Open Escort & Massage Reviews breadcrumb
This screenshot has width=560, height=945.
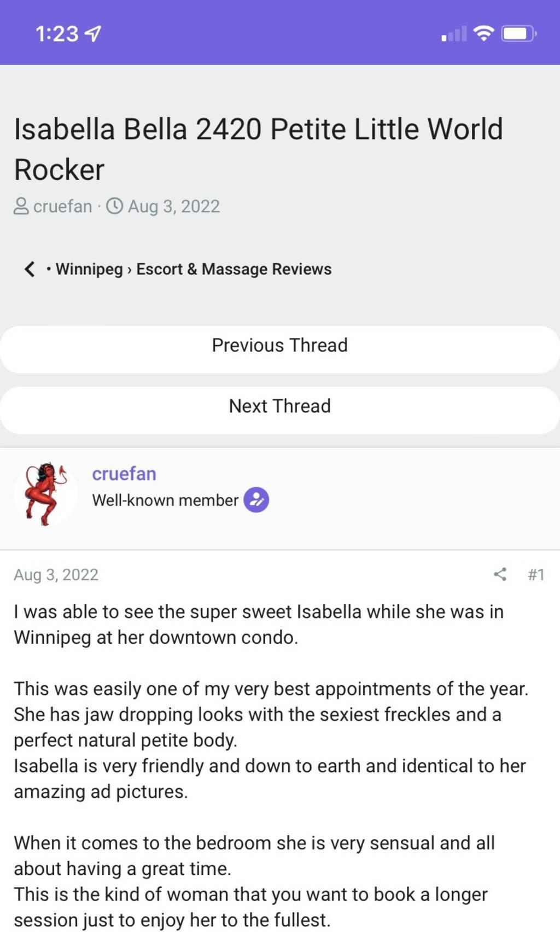click(x=234, y=269)
